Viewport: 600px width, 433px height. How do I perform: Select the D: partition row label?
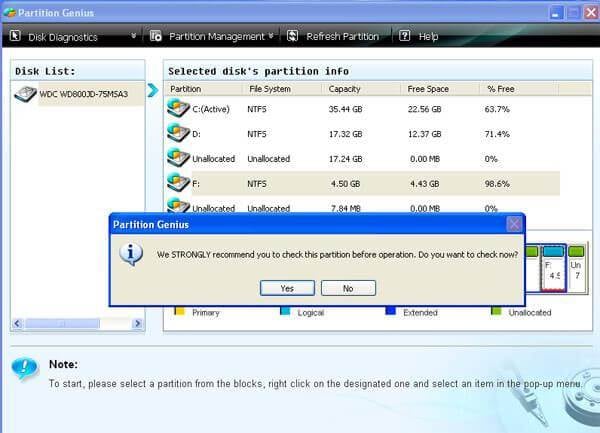pyautogui.click(x=196, y=134)
